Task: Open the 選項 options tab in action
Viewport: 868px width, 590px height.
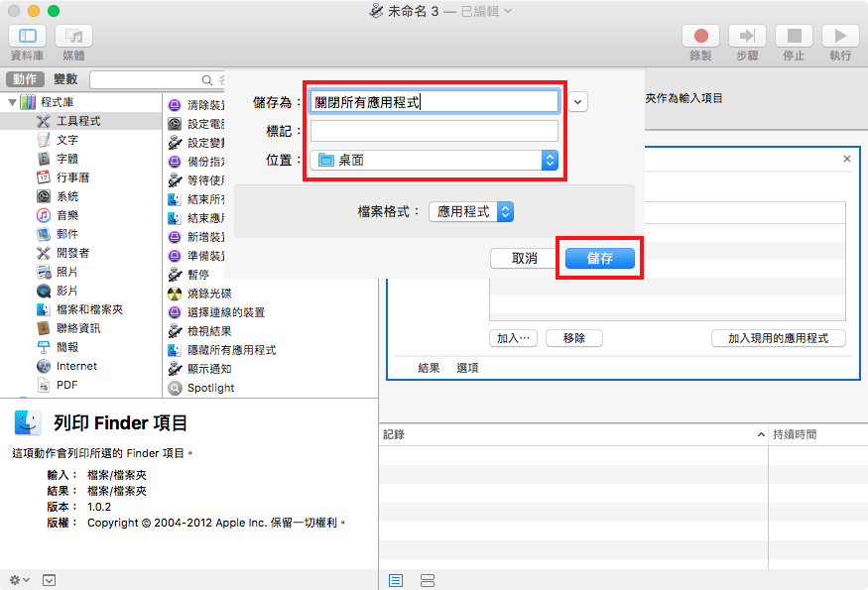Action: (467, 368)
